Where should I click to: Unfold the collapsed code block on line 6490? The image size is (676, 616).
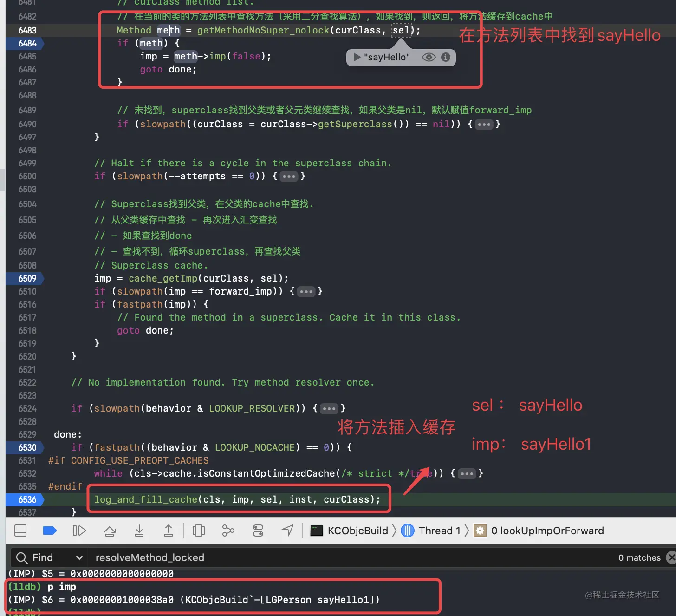click(484, 125)
